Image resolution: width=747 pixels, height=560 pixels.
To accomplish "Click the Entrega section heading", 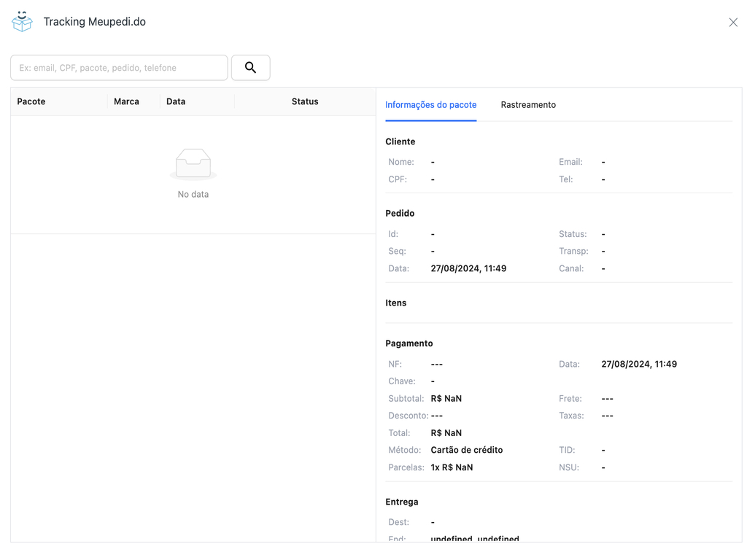I will click(401, 502).
